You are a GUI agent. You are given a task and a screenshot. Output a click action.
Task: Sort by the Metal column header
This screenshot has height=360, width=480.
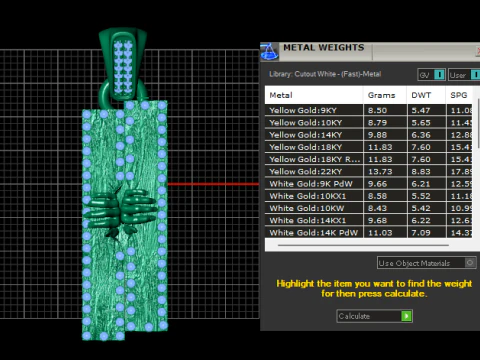click(314, 95)
